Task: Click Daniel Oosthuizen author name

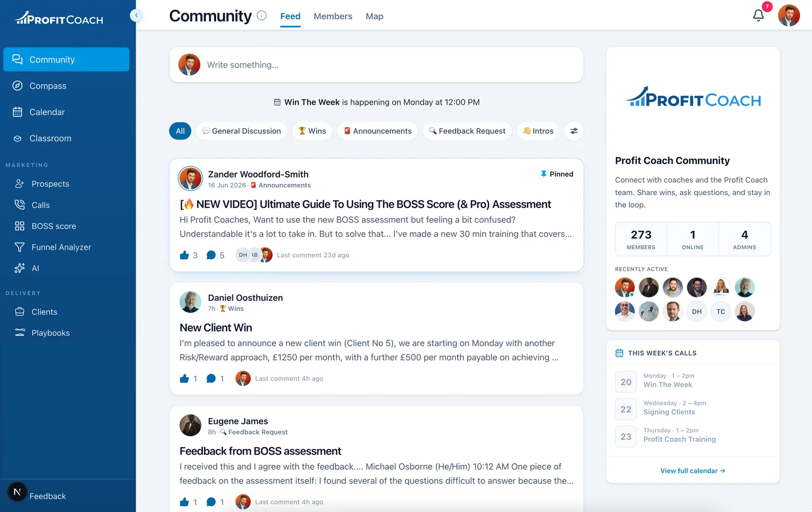Action: (246, 298)
